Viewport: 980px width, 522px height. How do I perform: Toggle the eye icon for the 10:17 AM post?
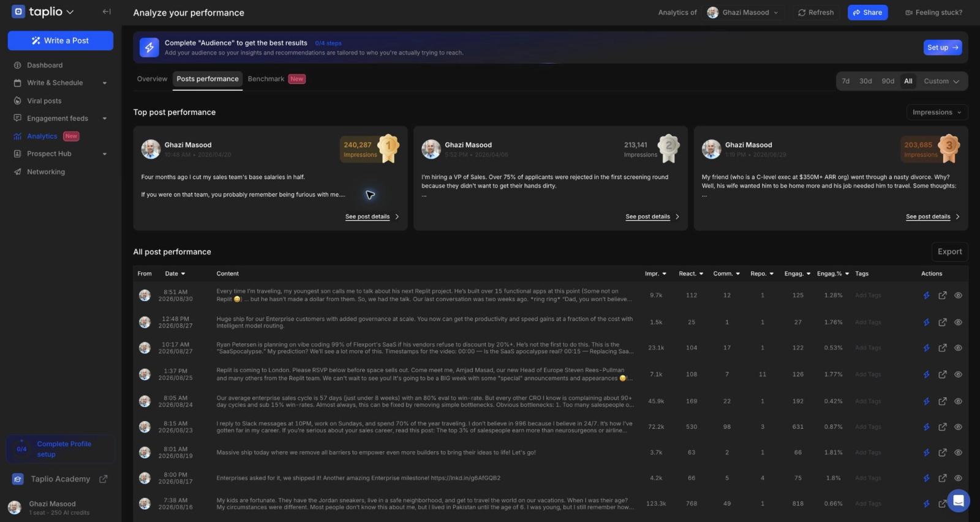click(x=958, y=348)
